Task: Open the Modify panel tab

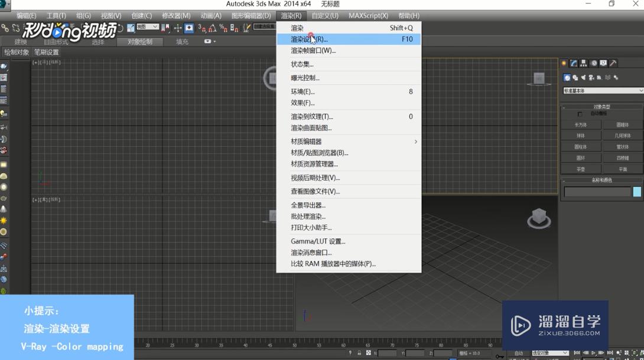Action: pyautogui.click(x=574, y=63)
